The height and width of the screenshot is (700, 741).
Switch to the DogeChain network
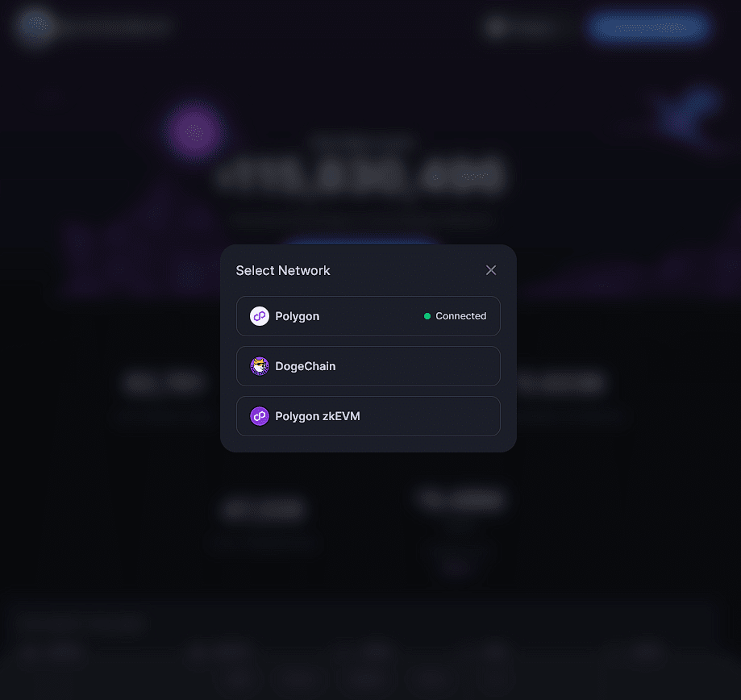click(368, 366)
